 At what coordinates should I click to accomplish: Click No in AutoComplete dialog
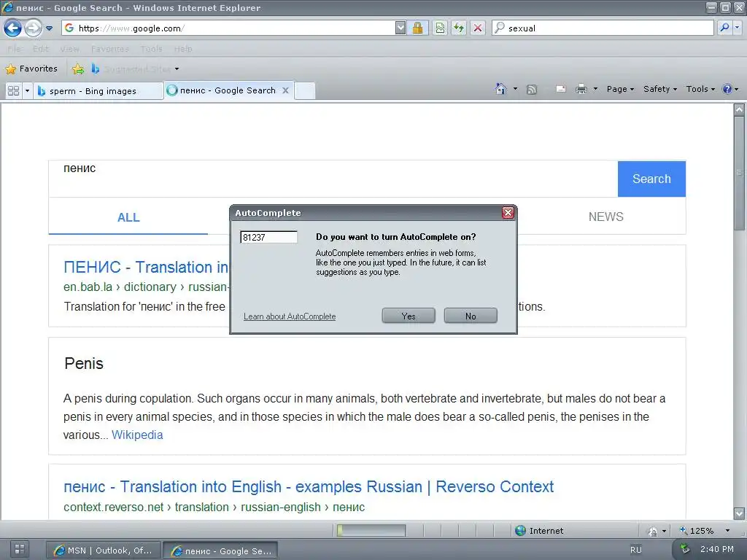tap(471, 316)
